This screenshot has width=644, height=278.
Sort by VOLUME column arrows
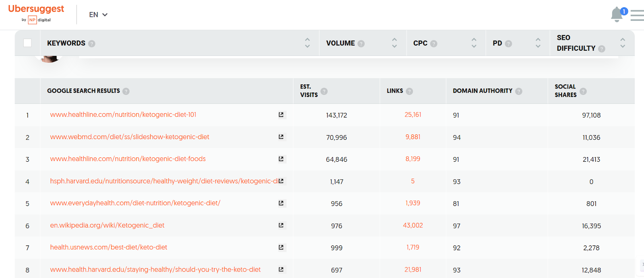(394, 43)
